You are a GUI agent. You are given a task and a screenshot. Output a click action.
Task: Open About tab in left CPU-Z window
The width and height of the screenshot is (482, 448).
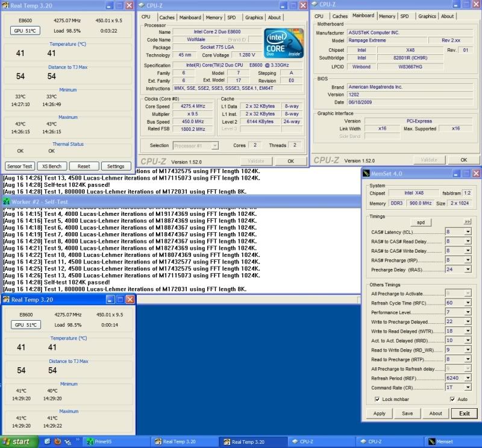(x=274, y=17)
